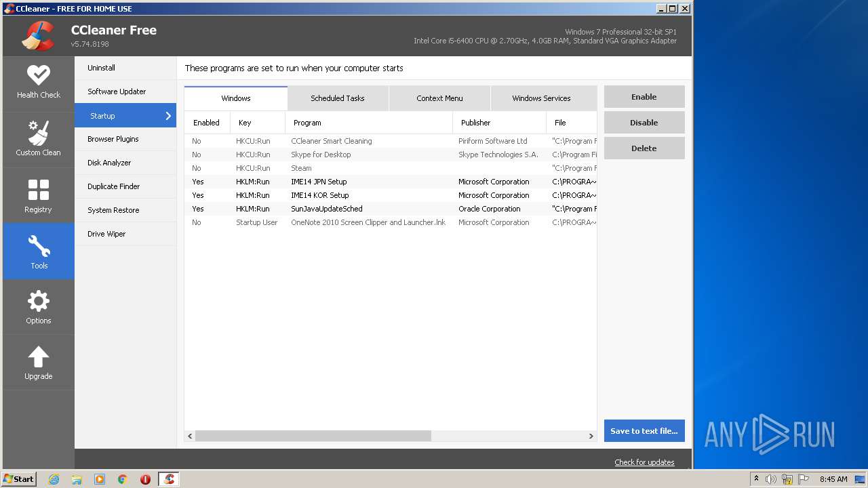Select Startup in tools list
868x488 pixels.
pyautogui.click(x=125, y=116)
